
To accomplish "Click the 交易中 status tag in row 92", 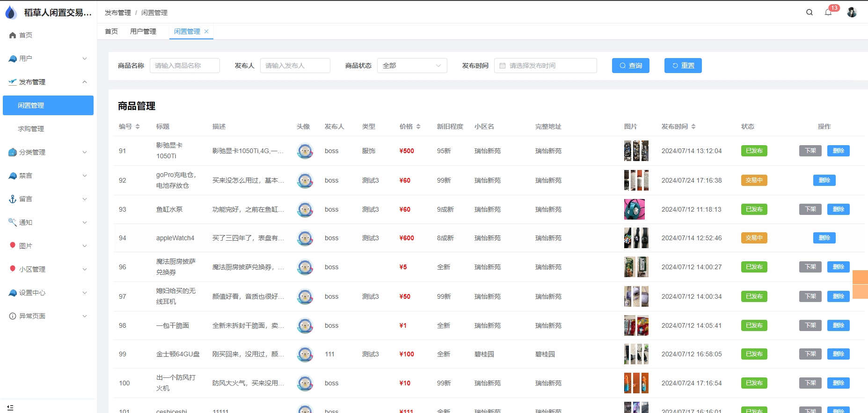I will point(754,180).
